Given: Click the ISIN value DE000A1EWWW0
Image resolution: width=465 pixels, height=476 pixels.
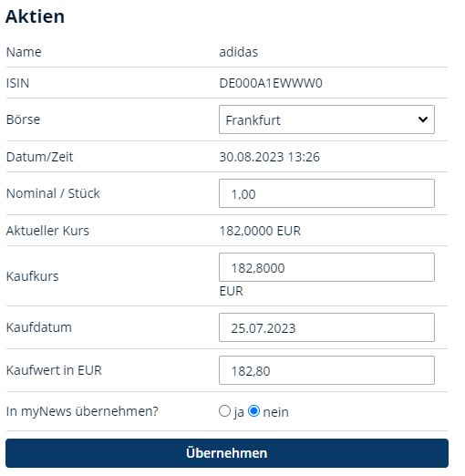Looking at the screenshot, I should point(271,83).
